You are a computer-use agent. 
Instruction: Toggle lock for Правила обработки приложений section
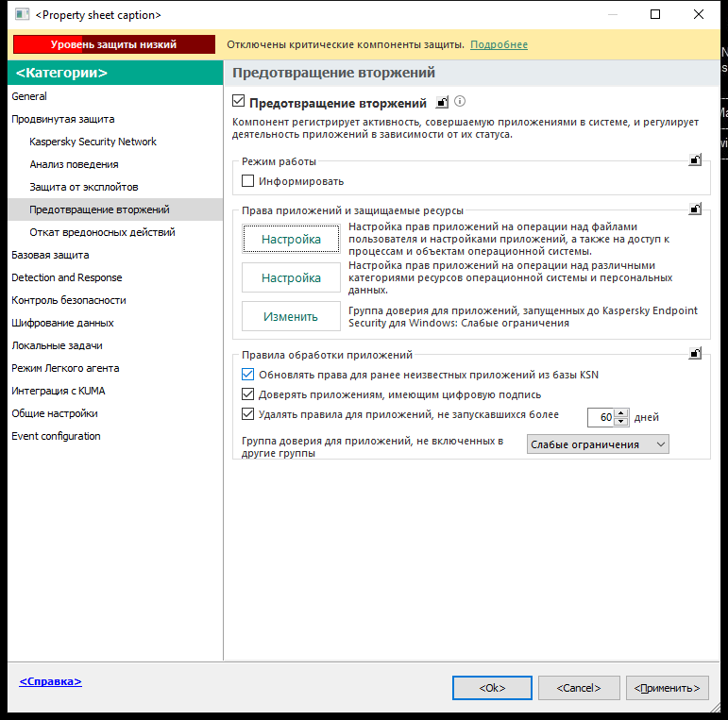pyautogui.click(x=695, y=354)
